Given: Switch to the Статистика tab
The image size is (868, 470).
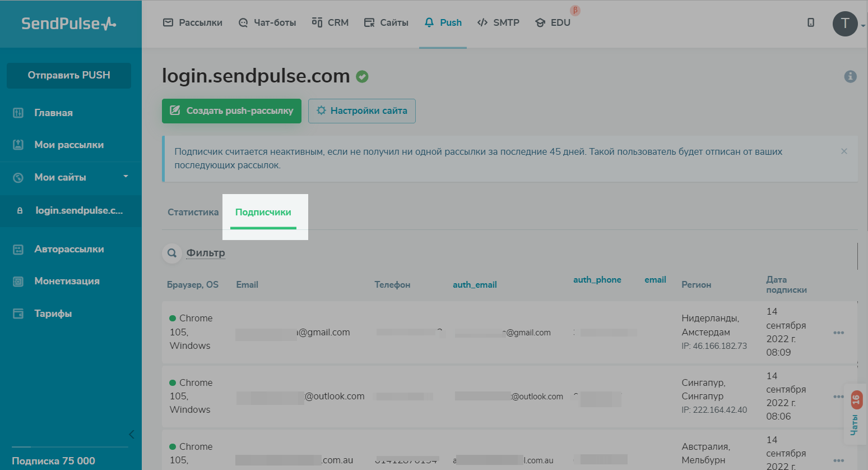Looking at the screenshot, I should [193, 212].
